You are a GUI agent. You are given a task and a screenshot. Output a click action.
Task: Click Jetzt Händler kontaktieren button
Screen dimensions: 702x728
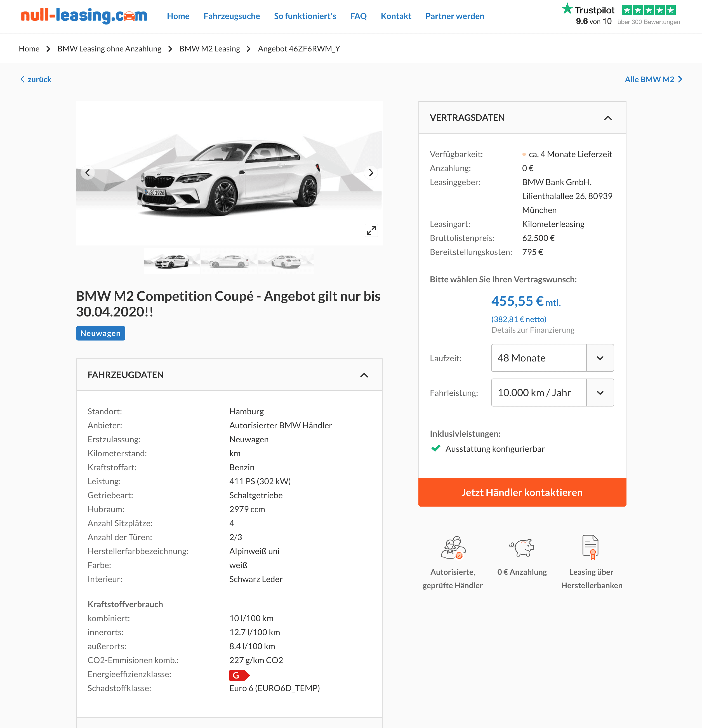[522, 492]
